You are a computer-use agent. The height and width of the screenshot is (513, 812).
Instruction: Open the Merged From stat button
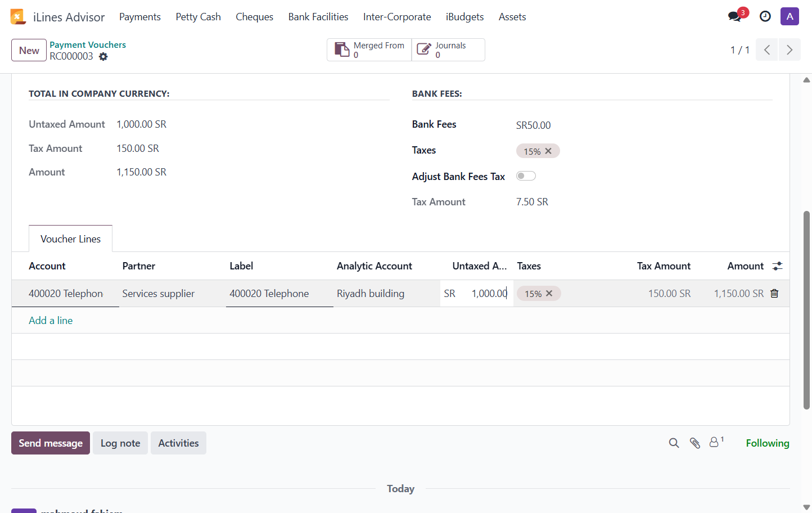369,49
